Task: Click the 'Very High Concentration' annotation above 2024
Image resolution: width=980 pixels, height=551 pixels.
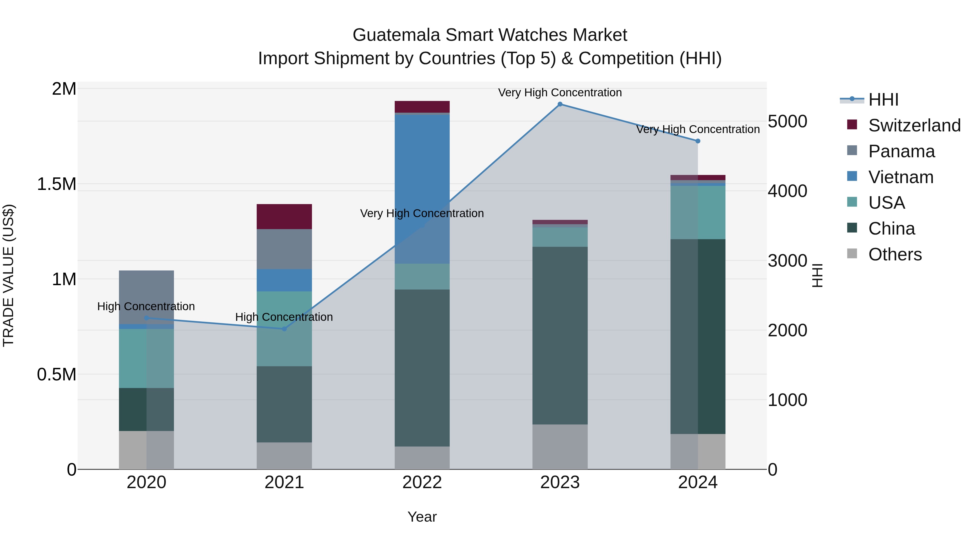Action: [698, 129]
